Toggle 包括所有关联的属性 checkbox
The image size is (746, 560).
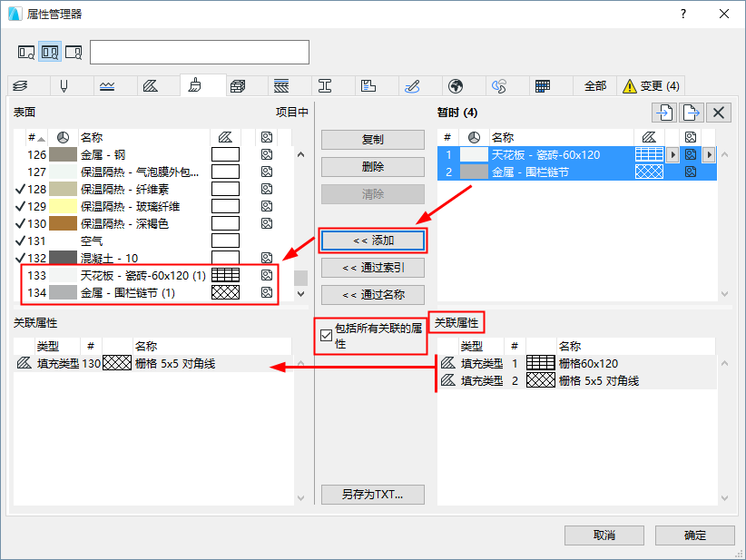coord(326,336)
